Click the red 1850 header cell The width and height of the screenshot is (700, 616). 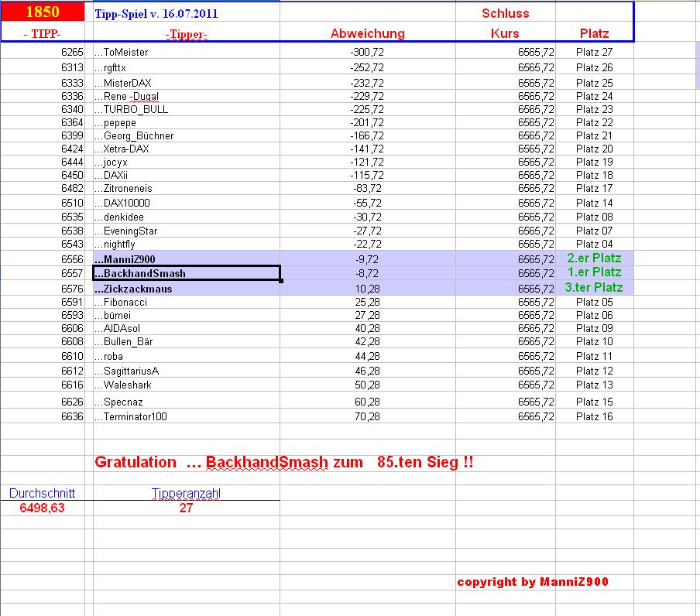[x=42, y=11]
